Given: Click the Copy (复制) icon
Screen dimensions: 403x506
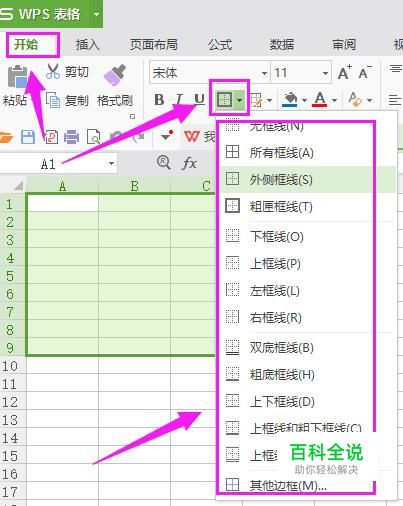Looking at the screenshot, I should (53, 100).
